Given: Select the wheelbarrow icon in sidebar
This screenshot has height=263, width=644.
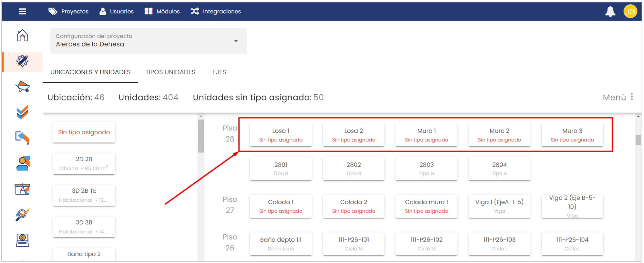Looking at the screenshot, I should click(22, 86).
